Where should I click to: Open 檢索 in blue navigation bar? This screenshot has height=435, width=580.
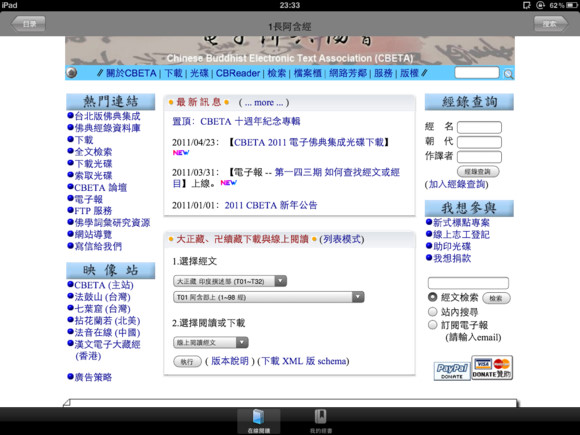tap(277, 73)
